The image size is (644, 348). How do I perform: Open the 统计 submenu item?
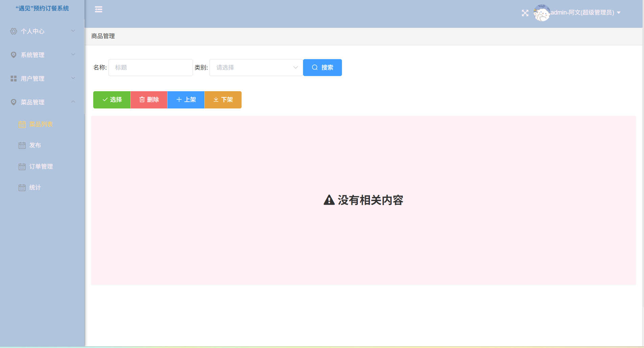42,188
